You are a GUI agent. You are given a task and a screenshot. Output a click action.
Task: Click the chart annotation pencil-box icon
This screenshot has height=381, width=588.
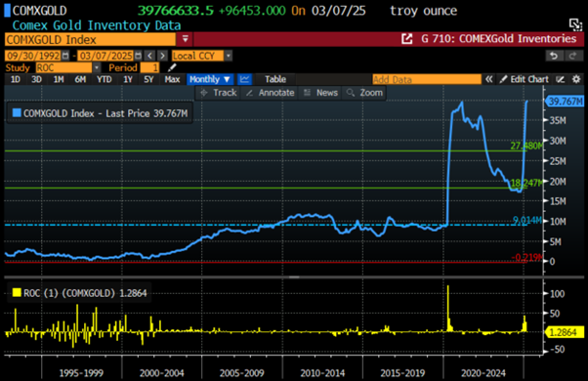561,79
